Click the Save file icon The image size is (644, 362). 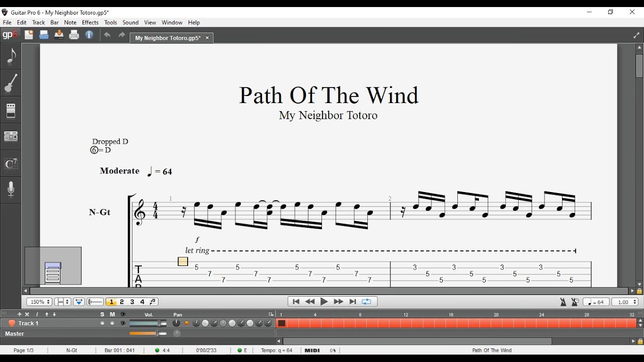(x=59, y=35)
